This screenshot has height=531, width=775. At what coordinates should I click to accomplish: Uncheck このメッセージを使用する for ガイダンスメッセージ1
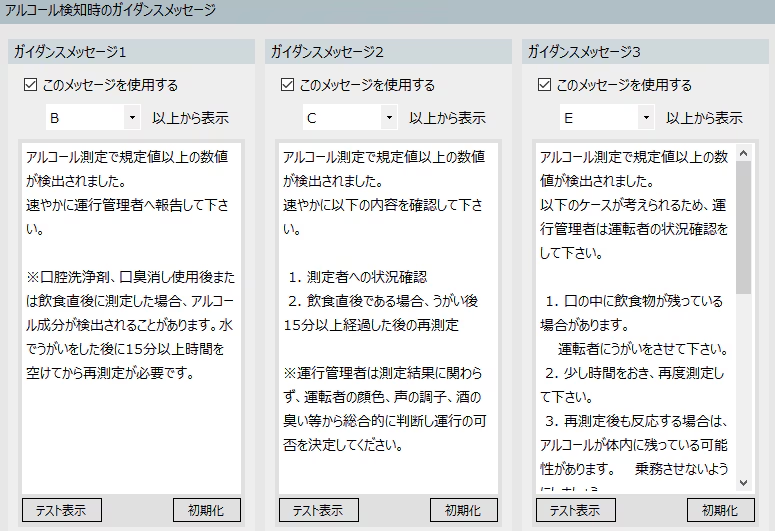point(30,85)
